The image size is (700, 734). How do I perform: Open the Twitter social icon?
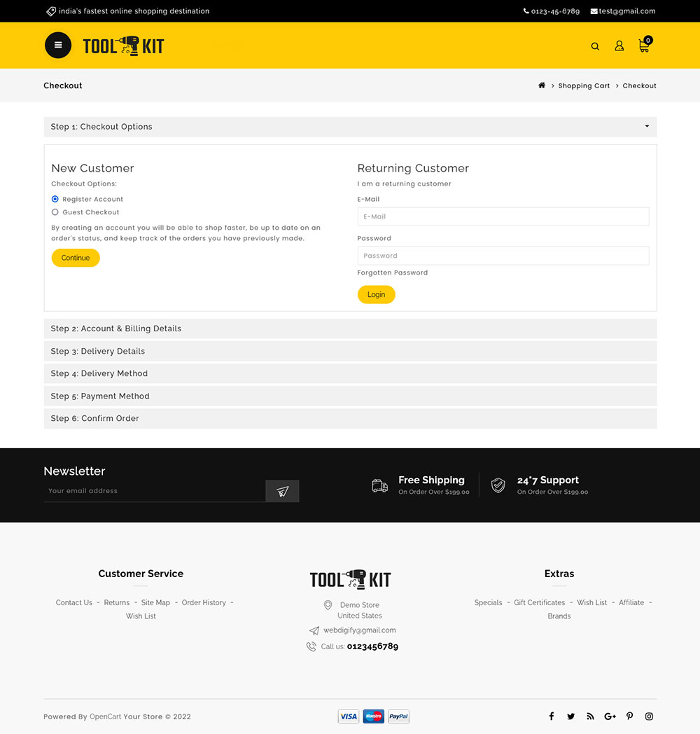click(x=571, y=716)
